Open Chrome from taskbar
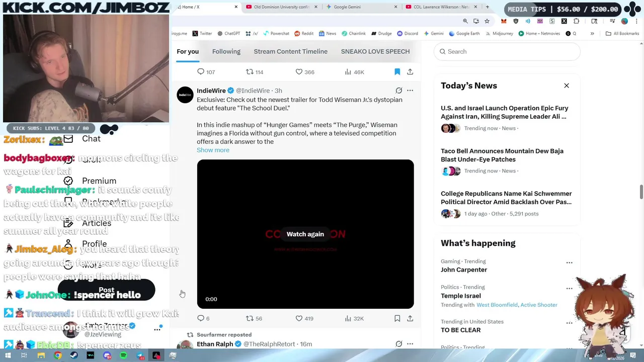Image resolution: width=644 pixels, height=362 pixels. point(58,355)
